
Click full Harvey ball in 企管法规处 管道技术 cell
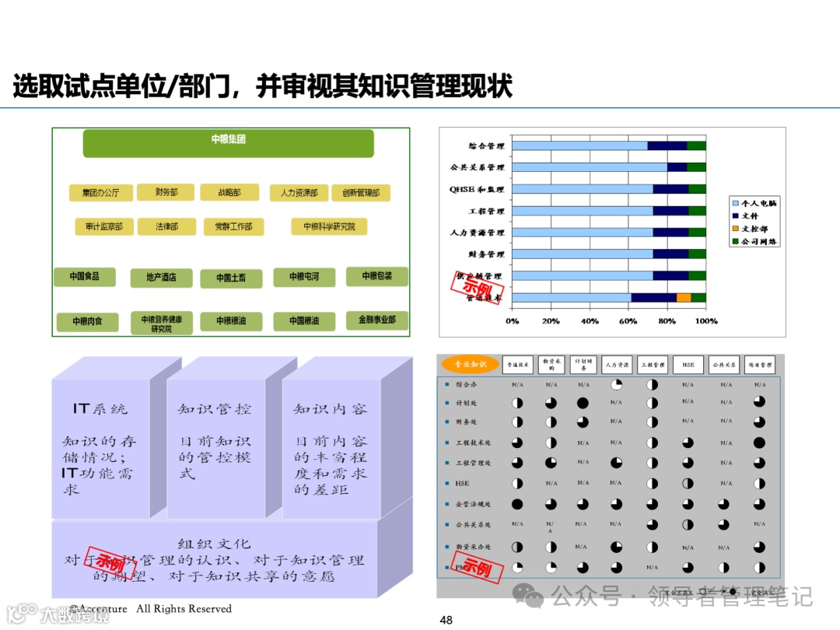[517, 504]
